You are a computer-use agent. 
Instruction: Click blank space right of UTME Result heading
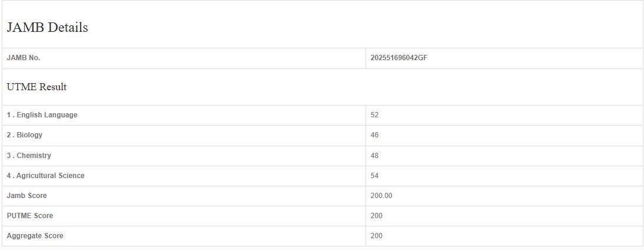coord(353,87)
